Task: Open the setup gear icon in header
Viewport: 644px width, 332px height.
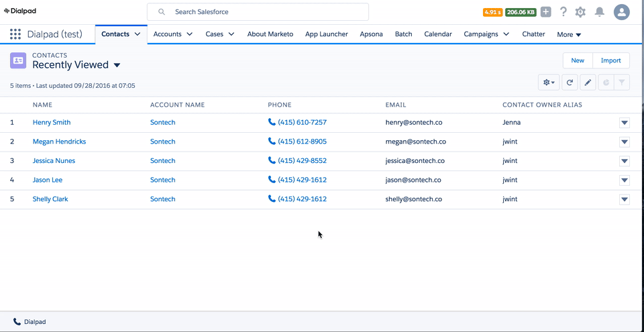Action: (x=580, y=12)
